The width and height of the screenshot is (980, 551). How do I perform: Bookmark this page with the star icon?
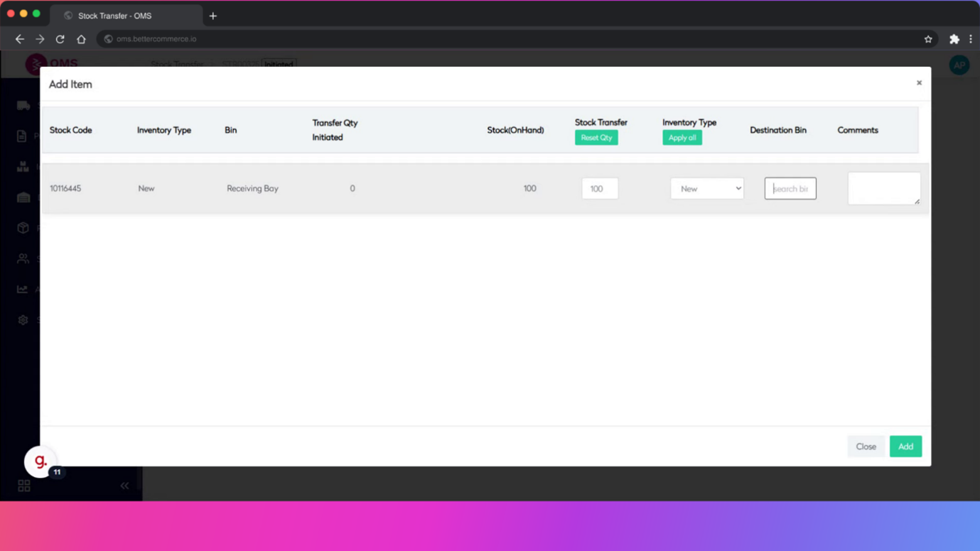click(928, 39)
